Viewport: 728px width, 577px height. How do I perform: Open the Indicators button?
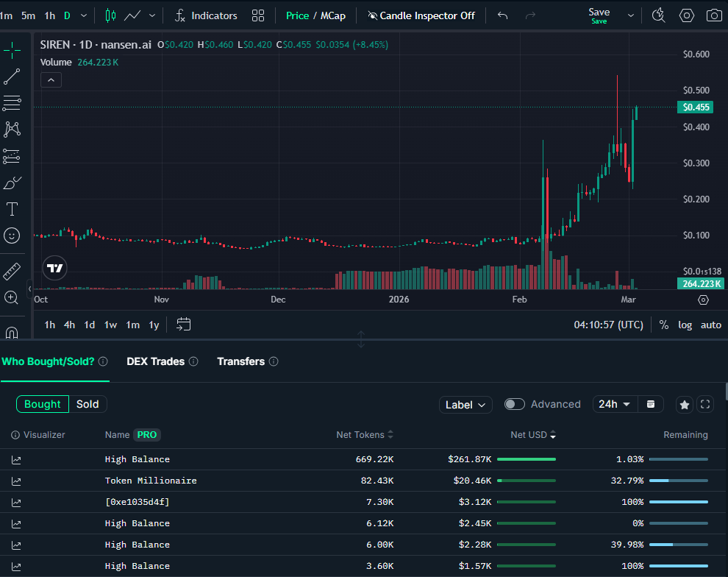click(206, 15)
